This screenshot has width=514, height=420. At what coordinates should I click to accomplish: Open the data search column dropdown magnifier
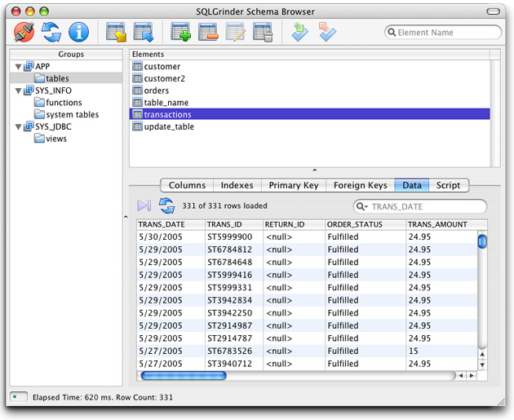[362, 206]
